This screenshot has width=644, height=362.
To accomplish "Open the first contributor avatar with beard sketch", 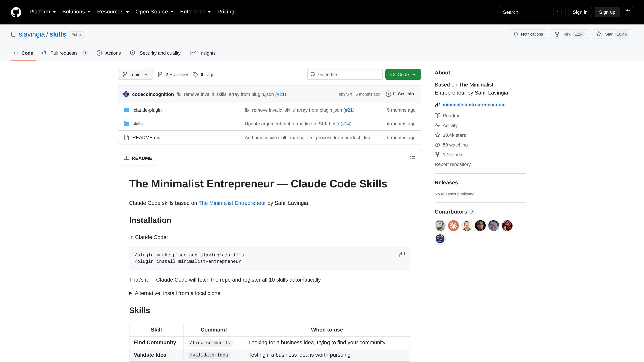I will (x=440, y=226).
